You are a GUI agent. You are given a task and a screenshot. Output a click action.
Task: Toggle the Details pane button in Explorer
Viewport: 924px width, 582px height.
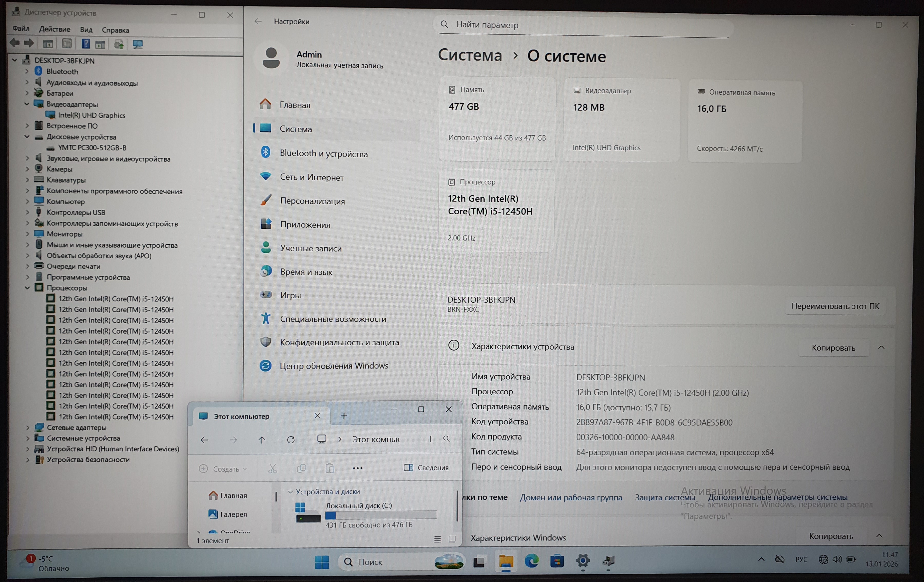click(426, 468)
